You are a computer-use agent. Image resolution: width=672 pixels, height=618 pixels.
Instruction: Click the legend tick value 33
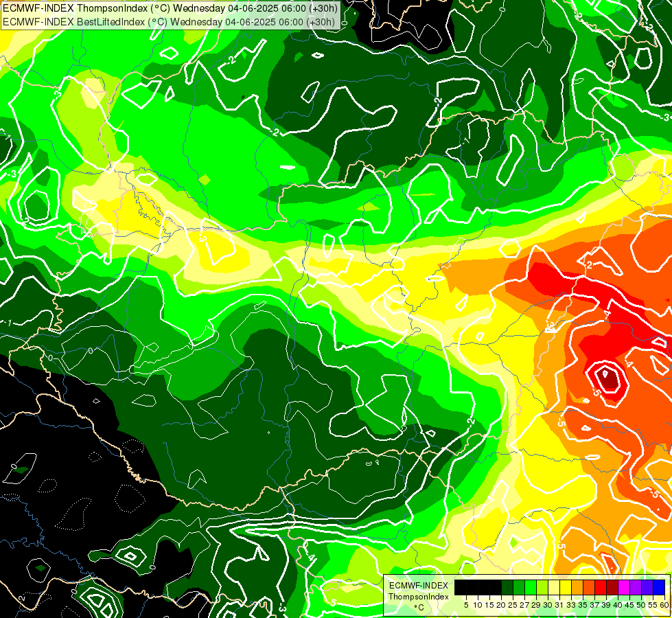pyautogui.click(x=572, y=605)
